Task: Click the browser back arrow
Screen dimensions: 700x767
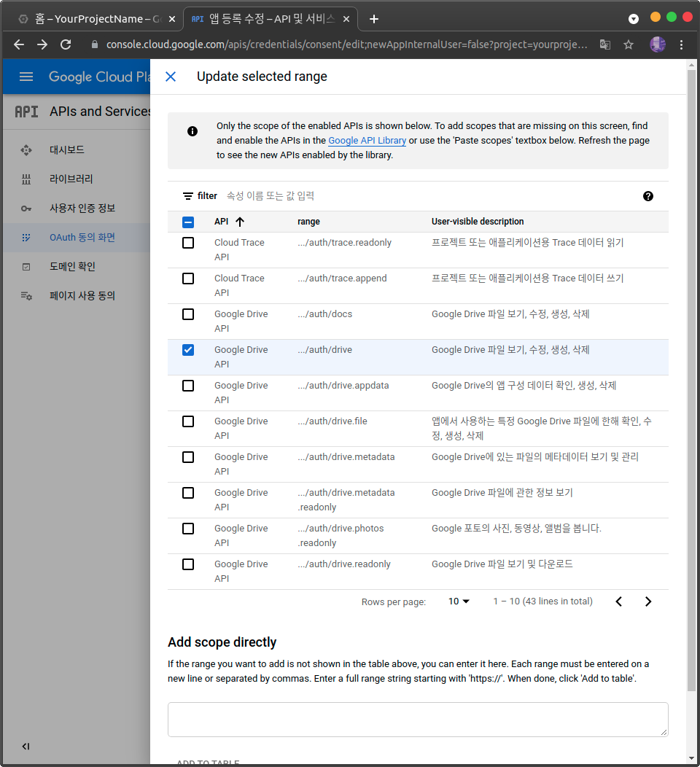Action: [19, 44]
